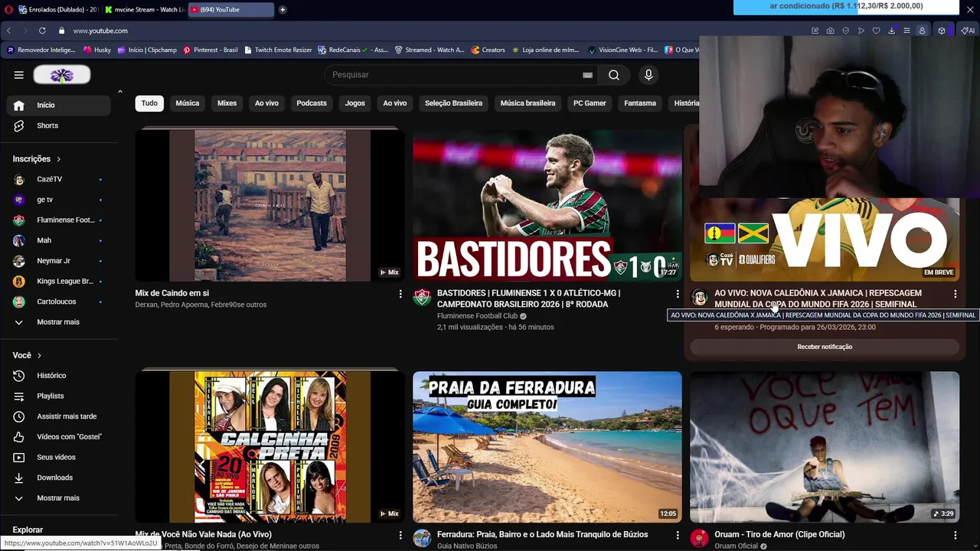Expand Mostrar mais below Downloads
The height and width of the screenshot is (551, 980).
point(59,498)
